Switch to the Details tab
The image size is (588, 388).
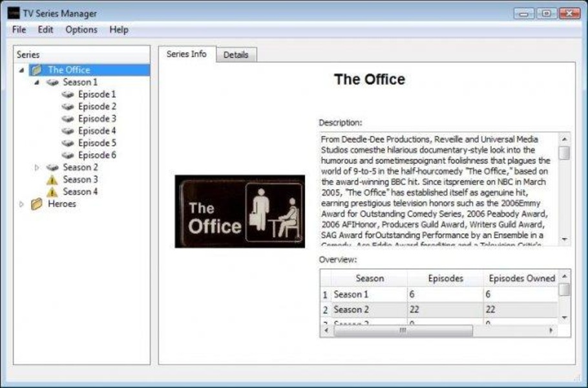236,55
